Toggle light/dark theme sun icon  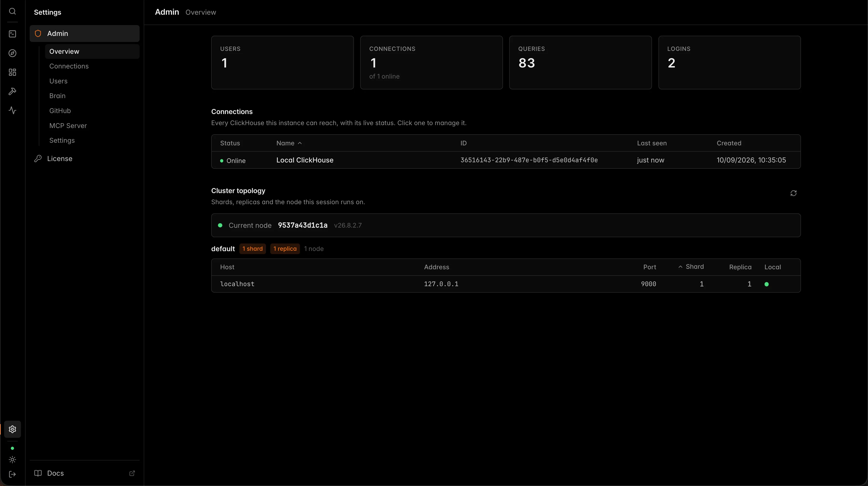[13, 460]
